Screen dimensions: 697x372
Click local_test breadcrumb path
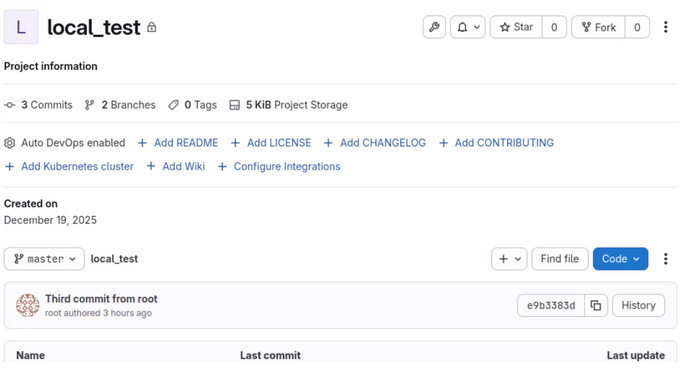click(x=114, y=259)
